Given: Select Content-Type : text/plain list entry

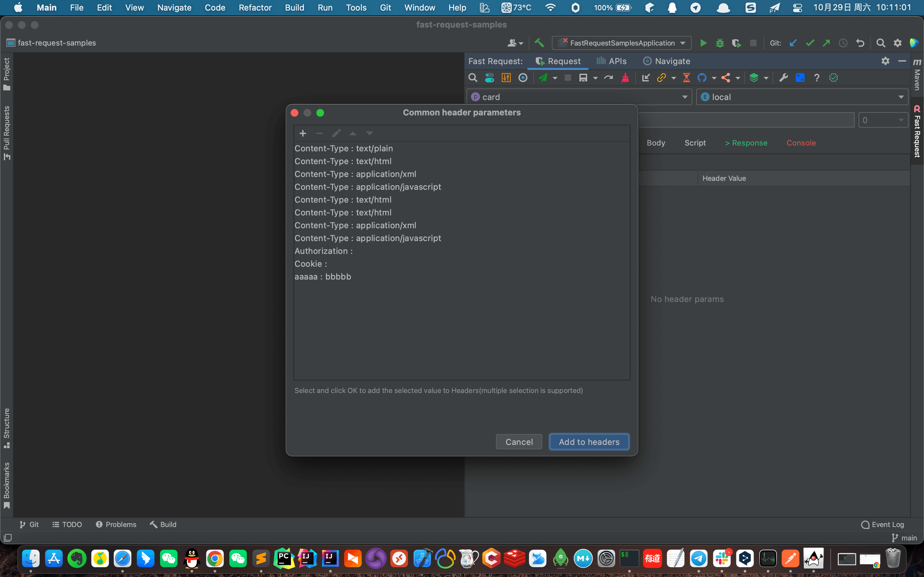Looking at the screenshot, I should point(343,148).
